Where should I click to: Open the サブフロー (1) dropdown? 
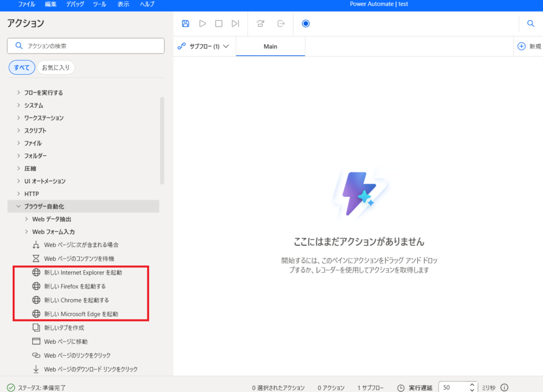[204, 47]
